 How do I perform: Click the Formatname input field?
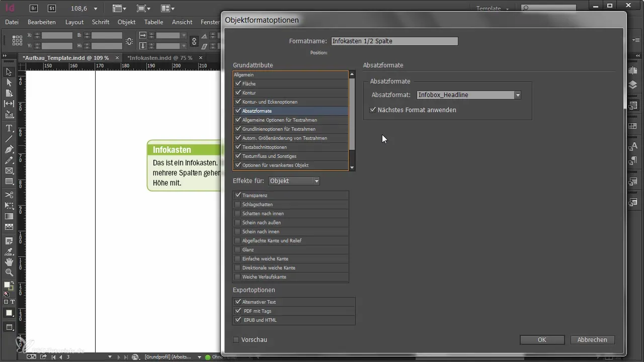coord(394,41)
